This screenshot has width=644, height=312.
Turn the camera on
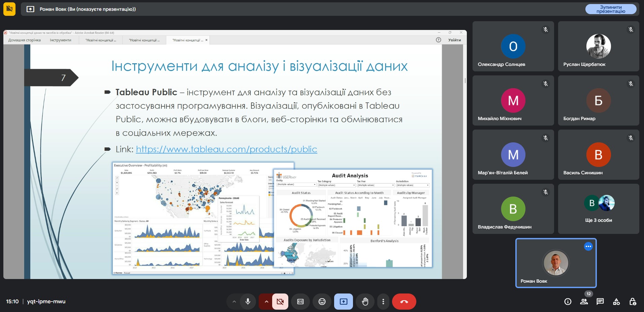(280, 302)
